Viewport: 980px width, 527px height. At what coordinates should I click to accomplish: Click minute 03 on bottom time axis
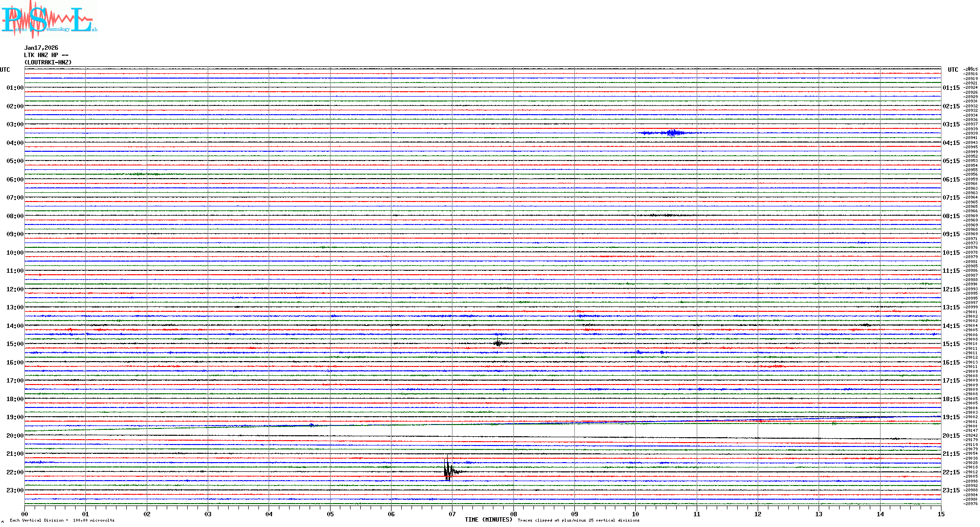(208, 514)
